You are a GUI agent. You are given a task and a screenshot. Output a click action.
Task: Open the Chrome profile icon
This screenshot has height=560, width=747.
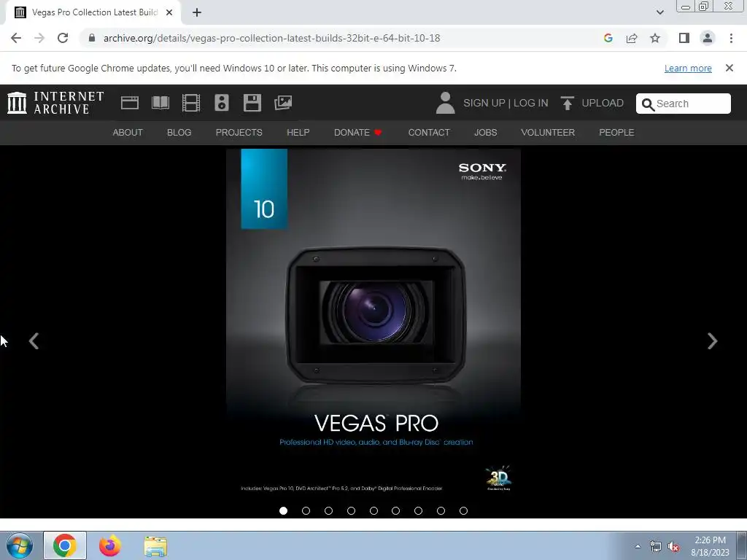pos(708,38)
